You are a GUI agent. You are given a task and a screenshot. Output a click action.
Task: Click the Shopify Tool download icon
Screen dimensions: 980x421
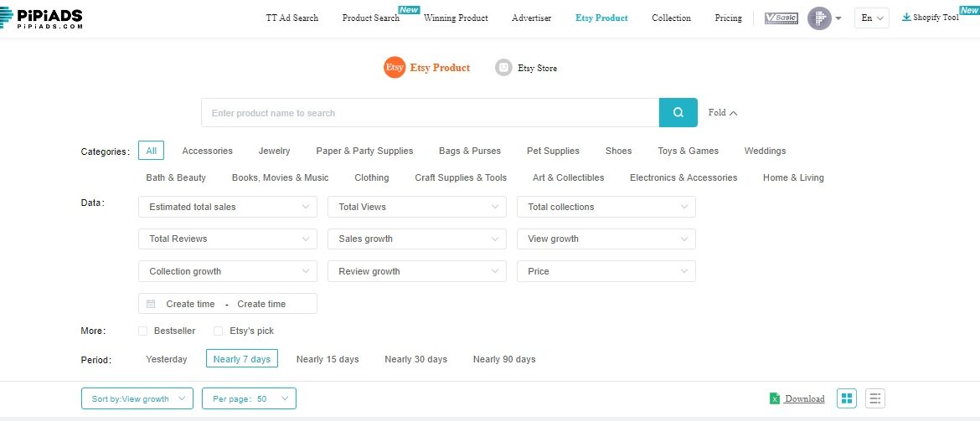pos(906,17)
